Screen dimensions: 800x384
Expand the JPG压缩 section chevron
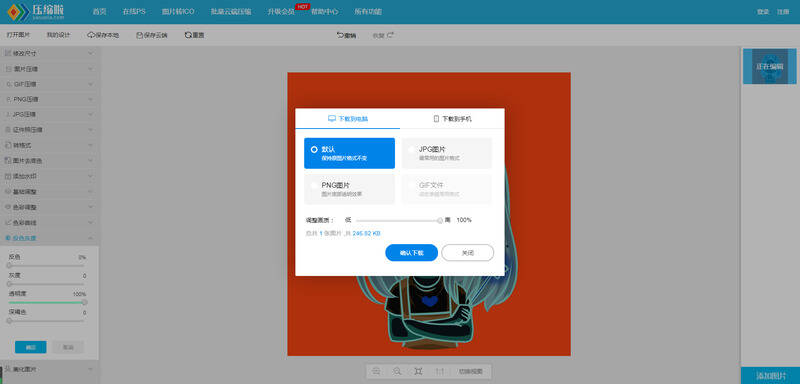point(90,114)
